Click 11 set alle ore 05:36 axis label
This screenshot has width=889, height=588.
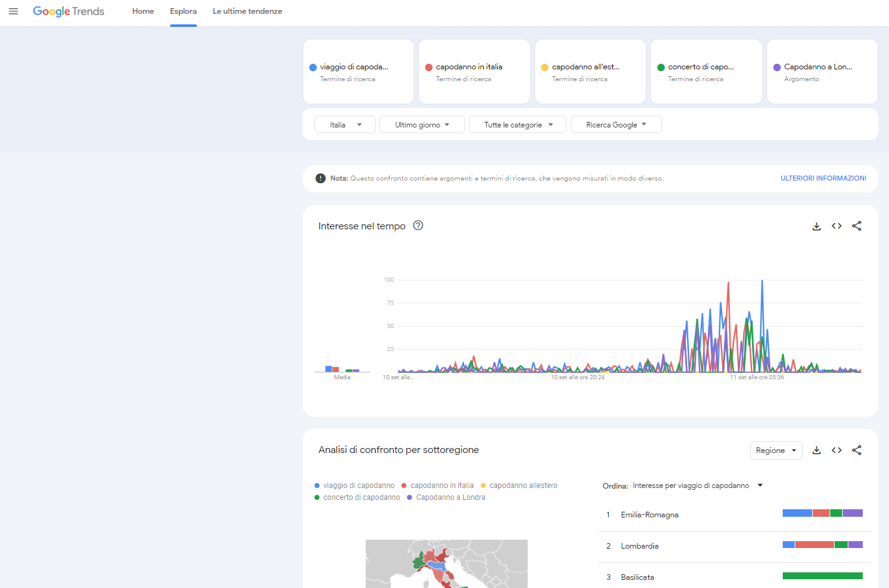click(757, 377)
